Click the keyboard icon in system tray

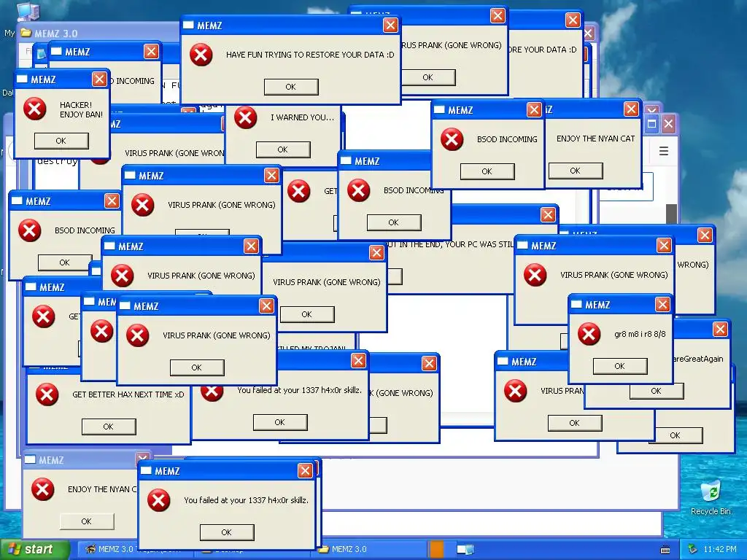pos(665,550)
